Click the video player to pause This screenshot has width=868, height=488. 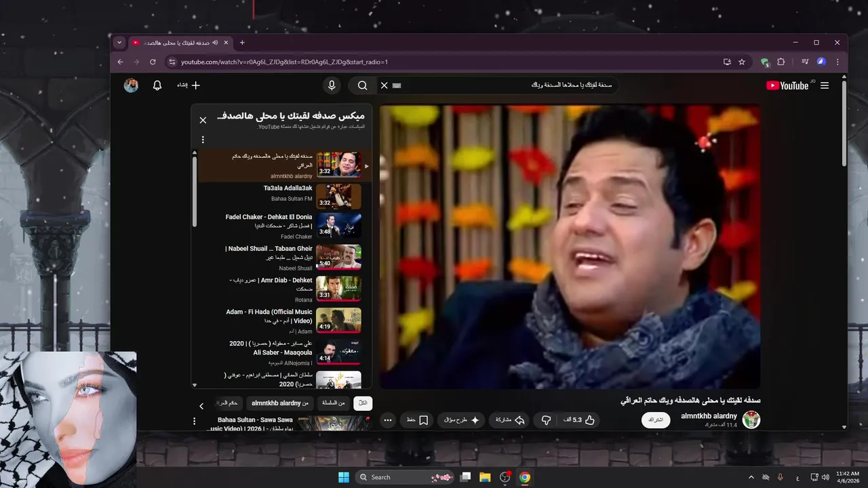pyautogui.click(x=570, y=247)
